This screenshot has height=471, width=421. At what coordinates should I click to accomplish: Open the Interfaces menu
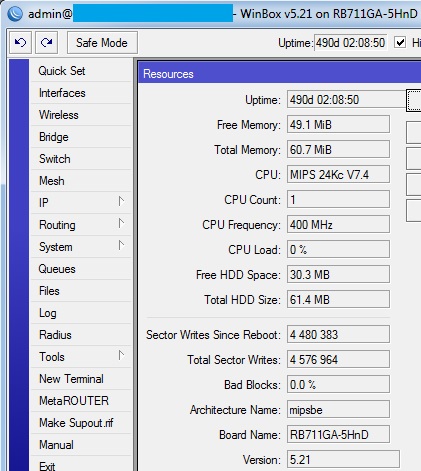(x=81, y=93)
